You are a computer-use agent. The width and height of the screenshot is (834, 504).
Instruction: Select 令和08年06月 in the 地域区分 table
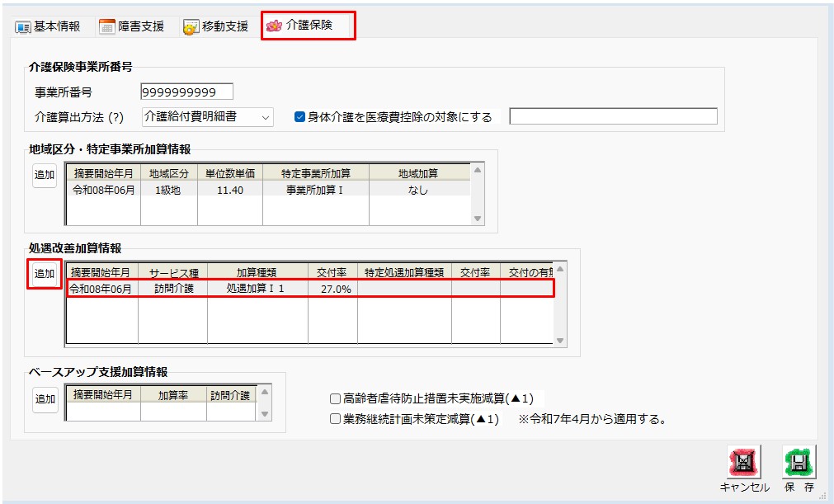(x=104, y=190)
